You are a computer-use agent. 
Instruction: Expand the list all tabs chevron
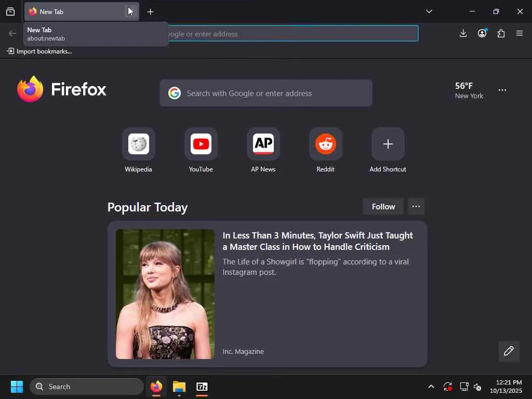(429, 11)
